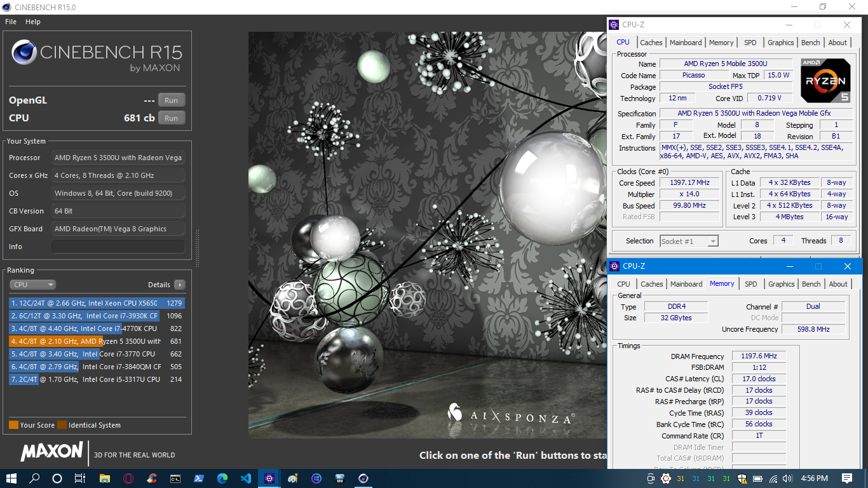This screenshot has width=868, height=488.
Task: Select Core i7-4770K ranking entry
Action: [97, 329]
